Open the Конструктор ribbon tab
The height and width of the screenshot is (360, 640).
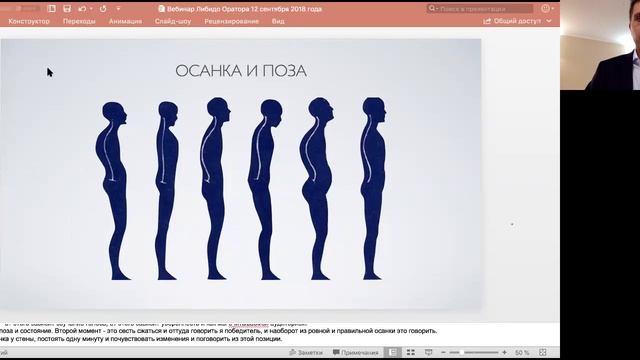(29, 21)
